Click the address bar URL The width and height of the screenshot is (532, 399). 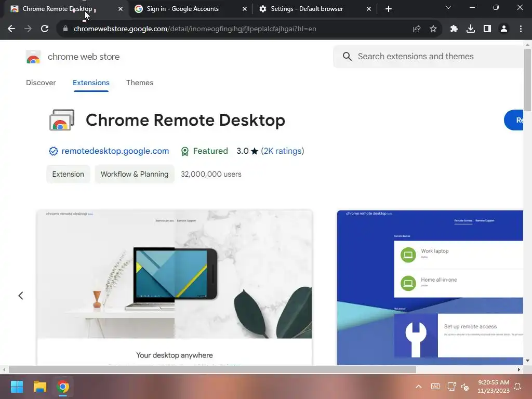pyautogui.click(x=195, y=29)
